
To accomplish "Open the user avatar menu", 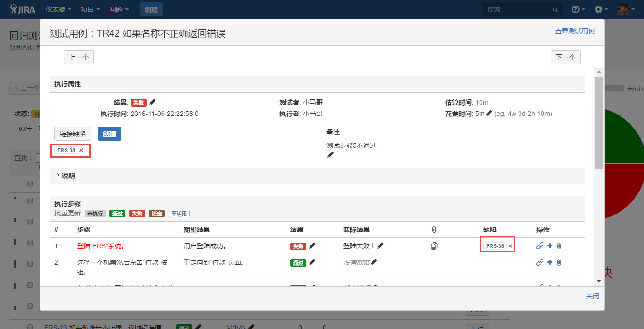I will (626, 9).
